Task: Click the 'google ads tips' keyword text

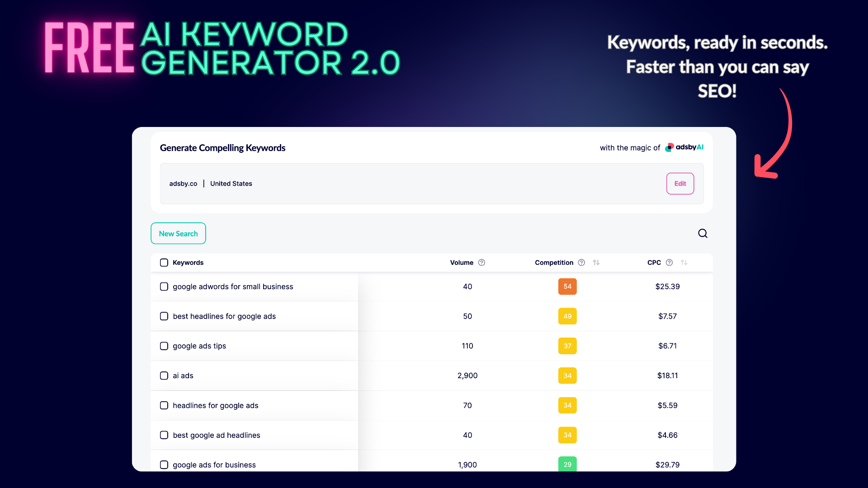Action: tap(199, 346)
